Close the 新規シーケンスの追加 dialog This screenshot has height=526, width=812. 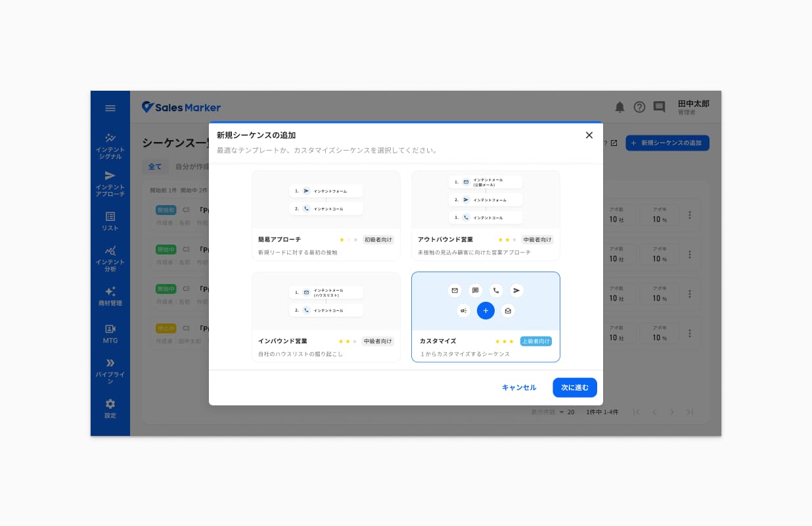pos(589,135)
